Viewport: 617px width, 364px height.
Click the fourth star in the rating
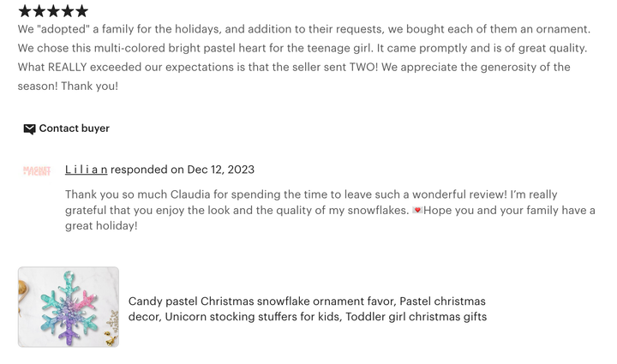coord(67,11)
